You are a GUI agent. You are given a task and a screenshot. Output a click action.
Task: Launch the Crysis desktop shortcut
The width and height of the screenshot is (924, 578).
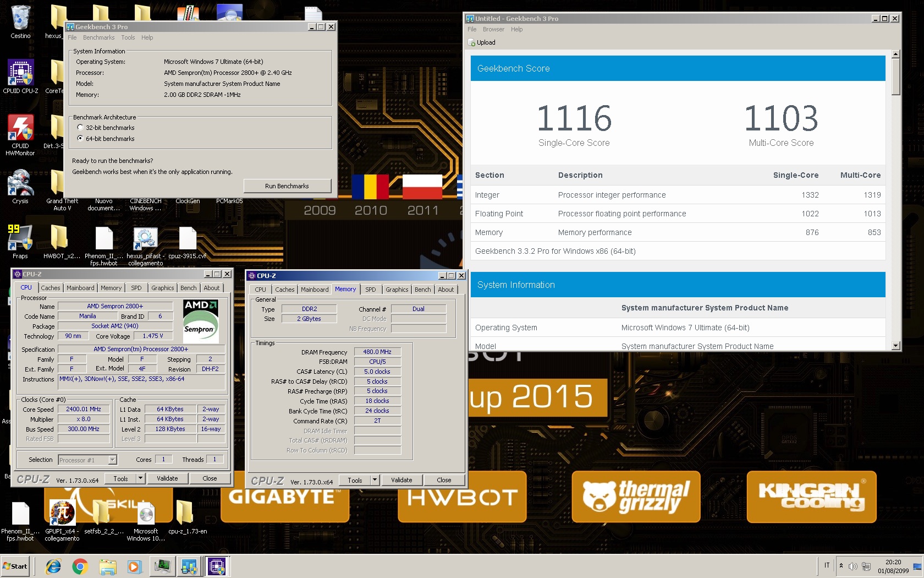[x=20, y=187]
